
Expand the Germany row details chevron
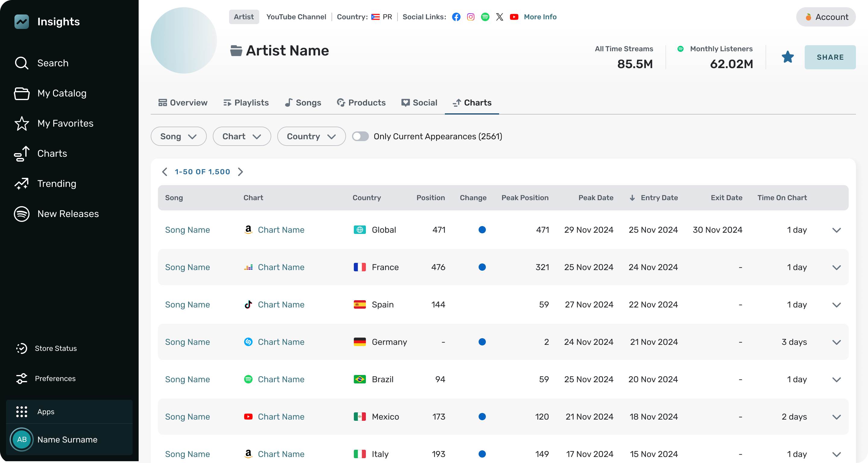coord(836,342)
